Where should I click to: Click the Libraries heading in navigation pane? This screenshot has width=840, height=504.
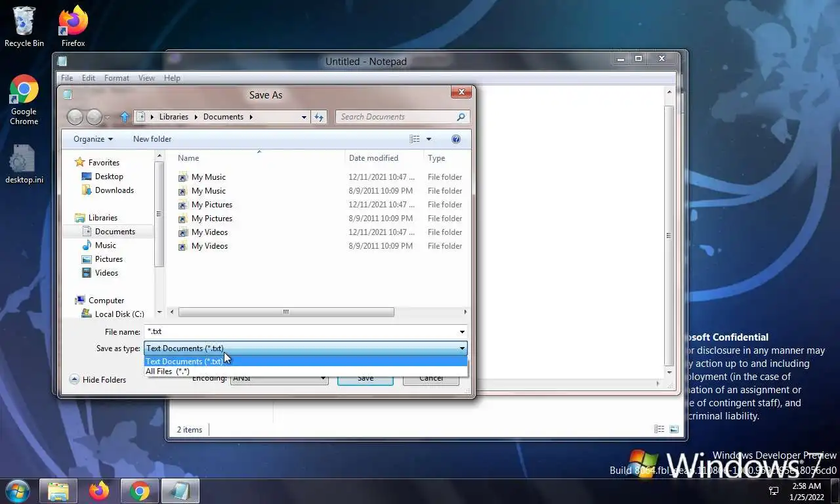[96, 218]
